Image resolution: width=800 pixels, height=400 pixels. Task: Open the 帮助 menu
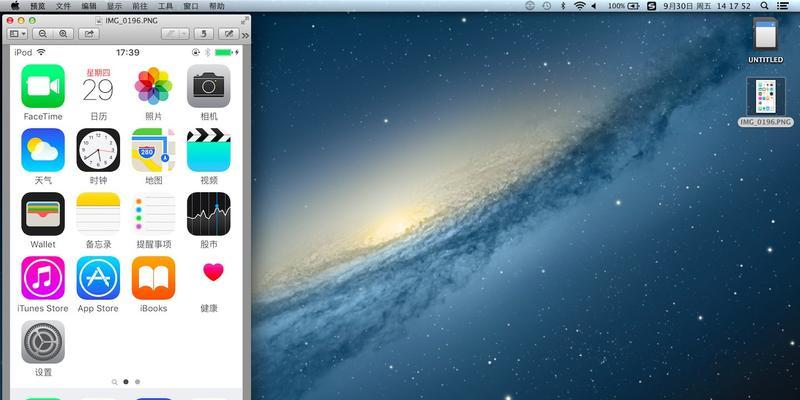(216, 6)
